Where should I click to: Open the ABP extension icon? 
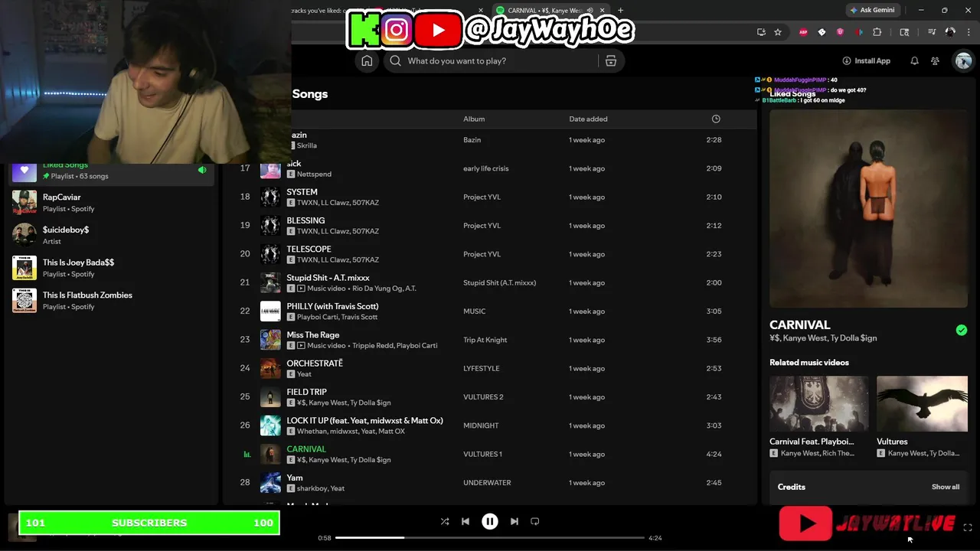pos(803,32)
